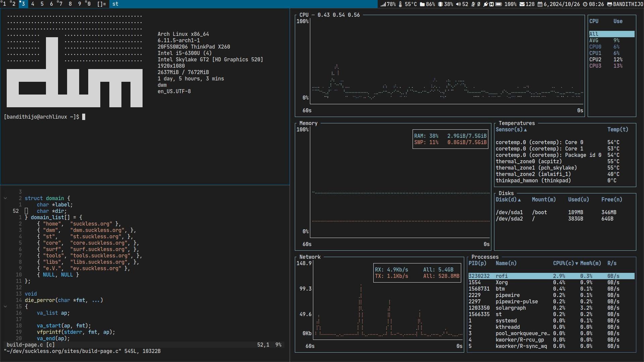Switch to dwm tag 4

[33, 4]
